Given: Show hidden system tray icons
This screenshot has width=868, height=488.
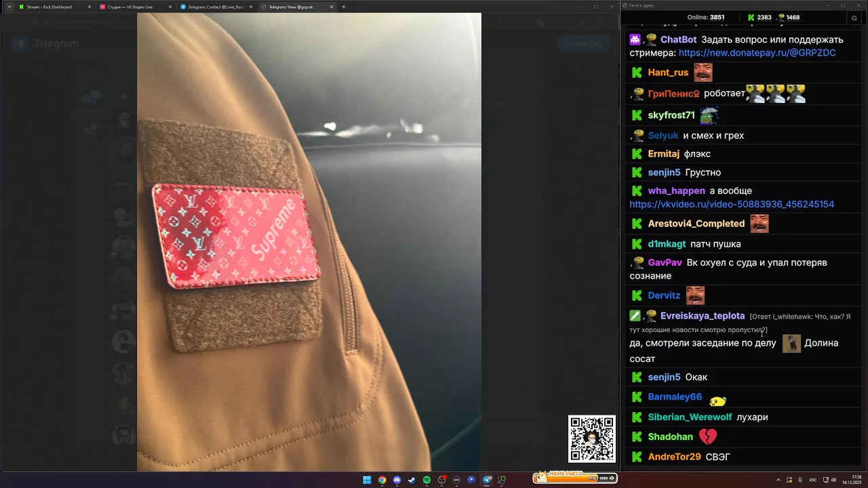Looking at the screenshot, I should tap(778, 480).
